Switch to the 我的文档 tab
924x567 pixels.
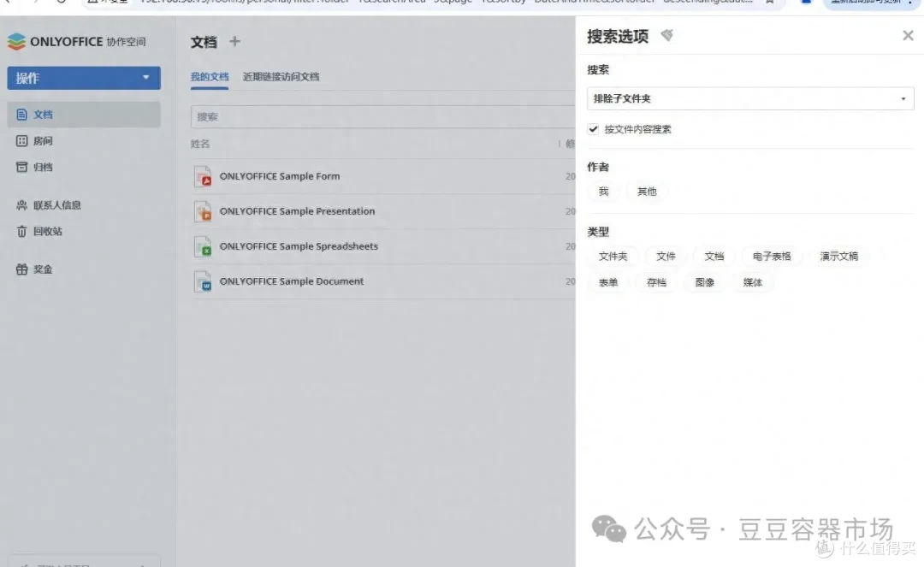tap(210, 77)
